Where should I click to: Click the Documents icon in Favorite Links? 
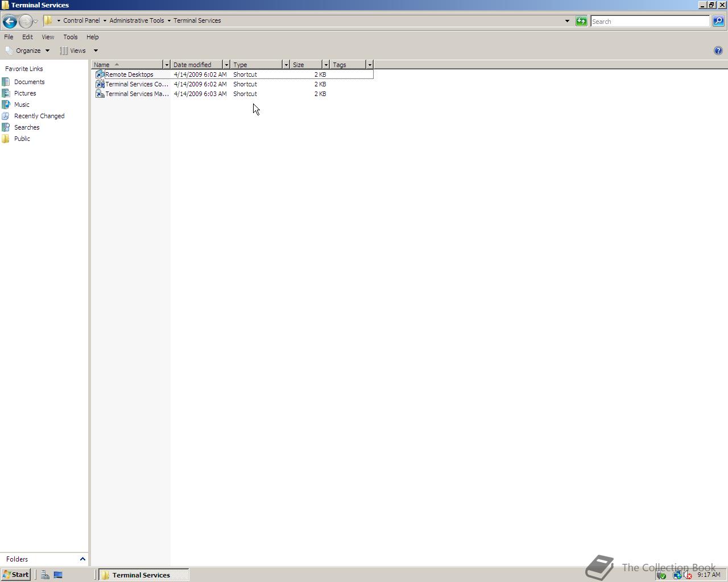coord(6,82)
